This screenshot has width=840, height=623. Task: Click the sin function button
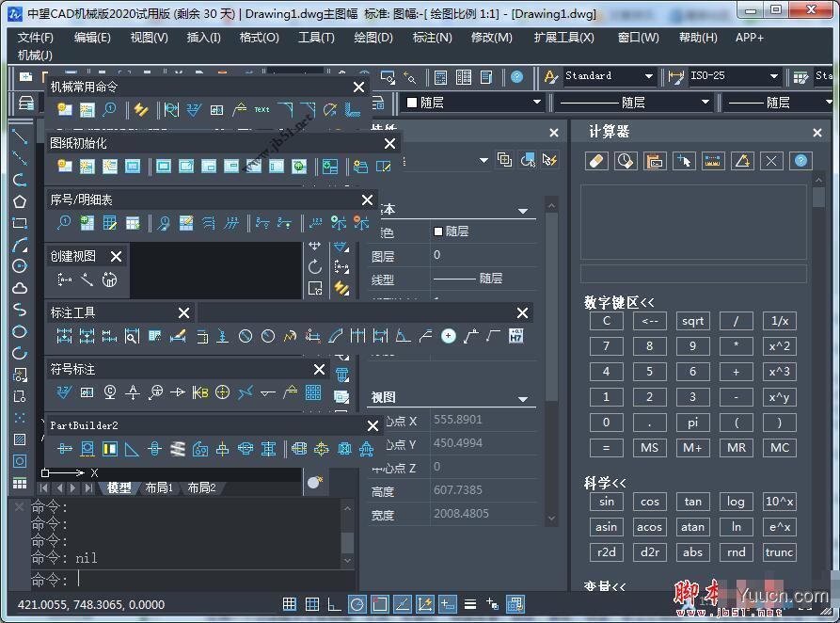[607, 502]
